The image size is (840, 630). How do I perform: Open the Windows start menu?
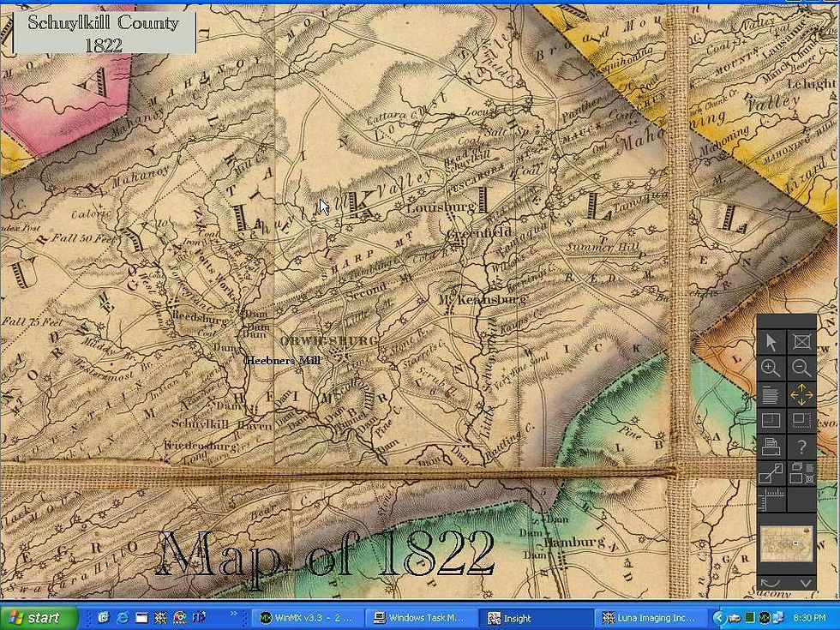tap(39, 618)
